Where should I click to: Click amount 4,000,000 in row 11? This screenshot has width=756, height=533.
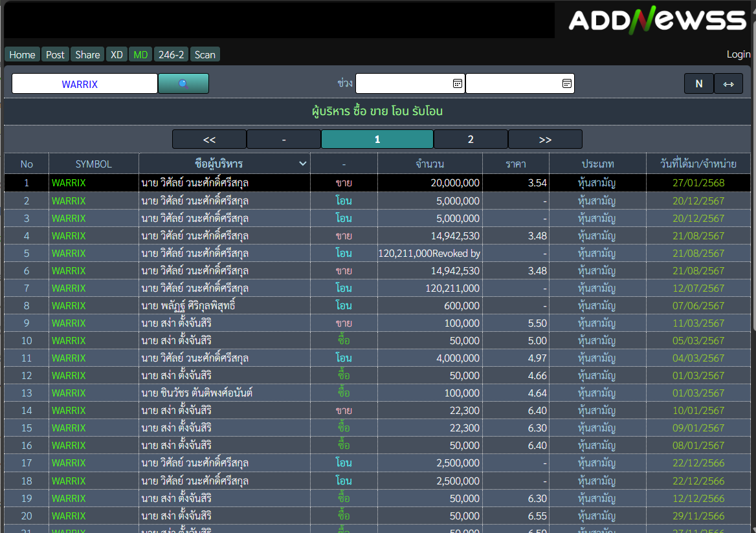pos(458,358)
